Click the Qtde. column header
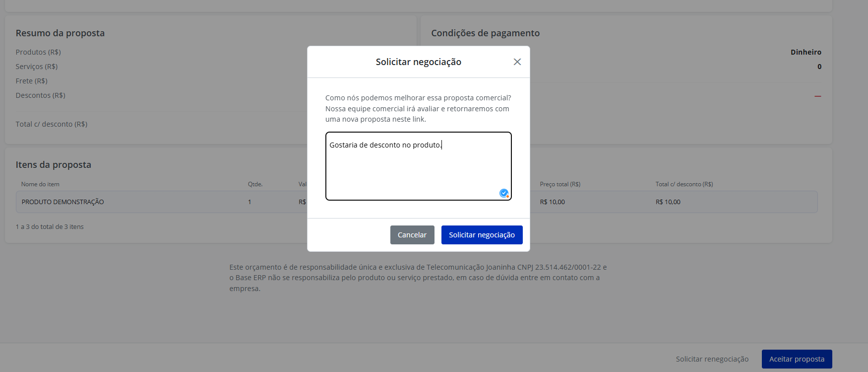 255,184
